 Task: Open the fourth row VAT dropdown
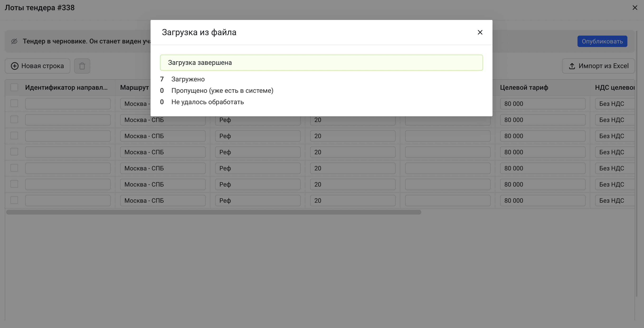click(615, 152)
